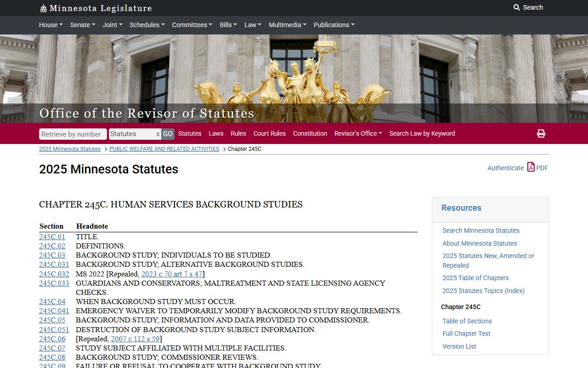The height and width of the screenshot is (368, 588).
Task: Expand the Committees menu
Action: click(x=192, y=25)
